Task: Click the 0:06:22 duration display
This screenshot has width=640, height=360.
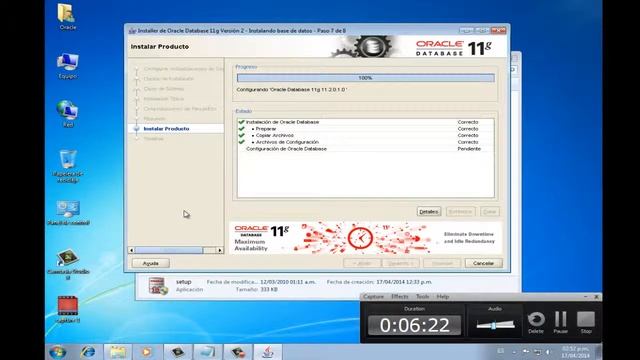Action: 415,325
